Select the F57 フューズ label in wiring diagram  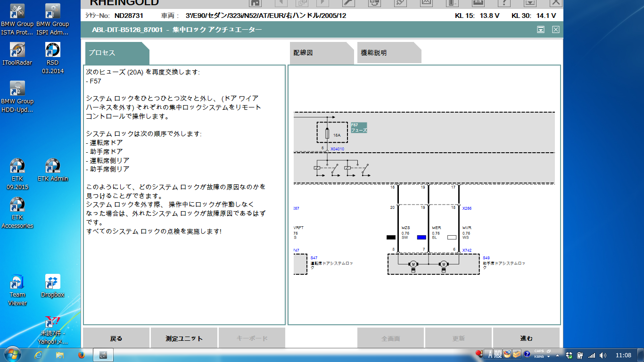point(359,128)
